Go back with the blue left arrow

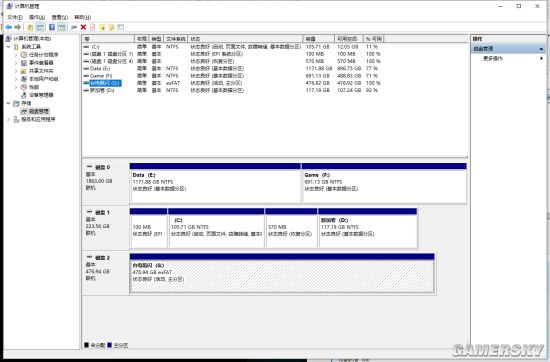[8, 27]
